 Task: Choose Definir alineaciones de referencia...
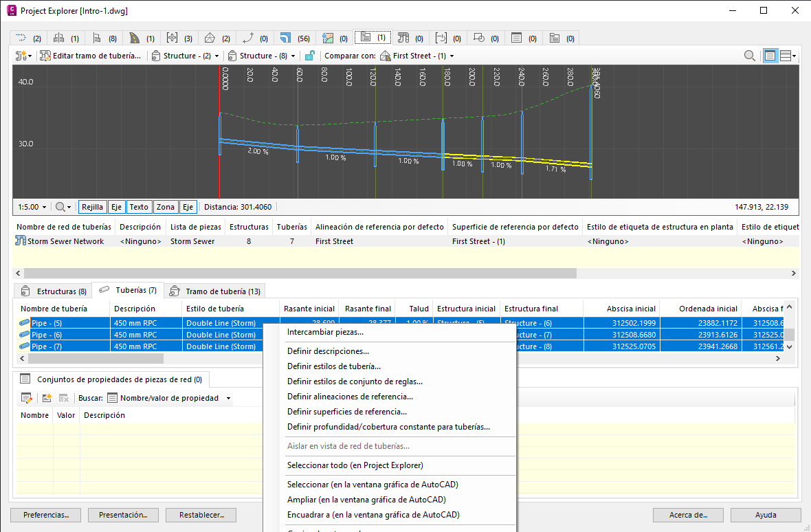coord(350,397)
